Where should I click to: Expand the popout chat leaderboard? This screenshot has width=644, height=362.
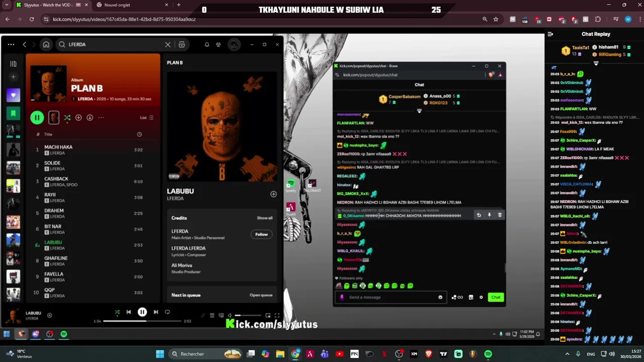coord(419,111)
